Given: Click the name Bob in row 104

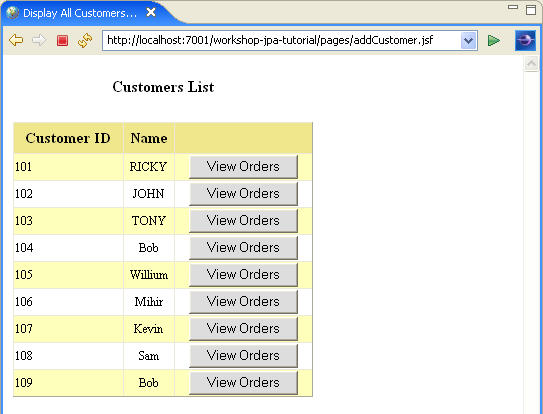Looking at the screenshot, I should [149, 248].
